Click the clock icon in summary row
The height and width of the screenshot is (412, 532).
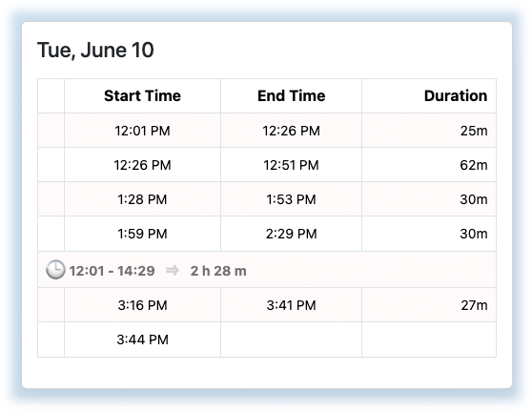click(55, 270)
